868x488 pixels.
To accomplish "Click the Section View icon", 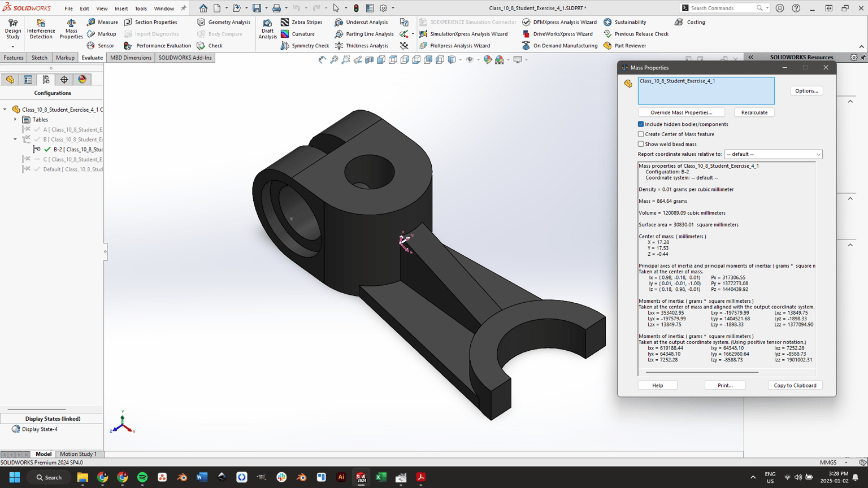I will [x=370, y=59].
